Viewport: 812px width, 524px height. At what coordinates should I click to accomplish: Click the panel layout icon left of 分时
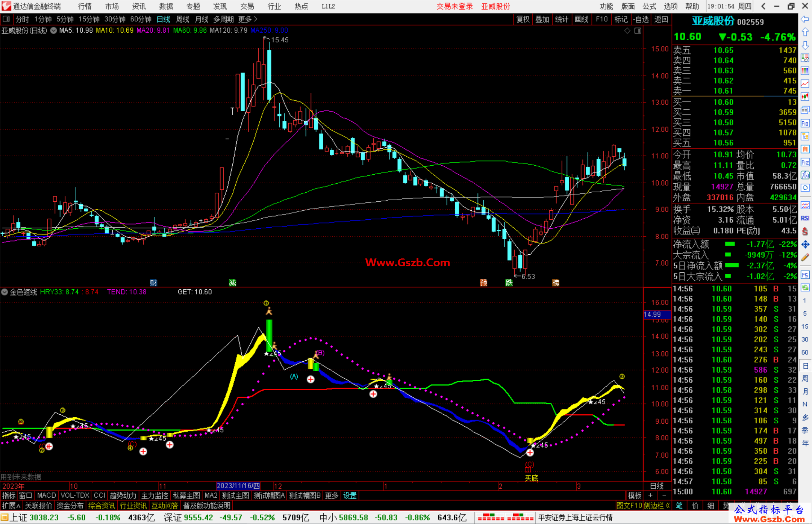point(6,19)
